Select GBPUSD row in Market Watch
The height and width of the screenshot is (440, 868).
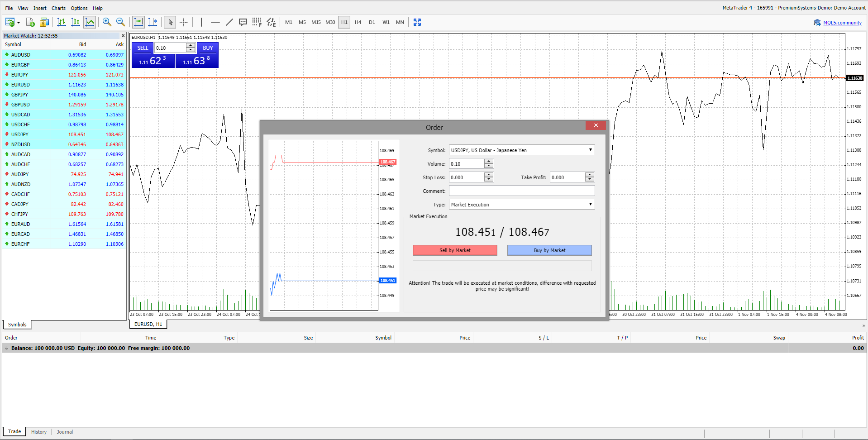64,105
